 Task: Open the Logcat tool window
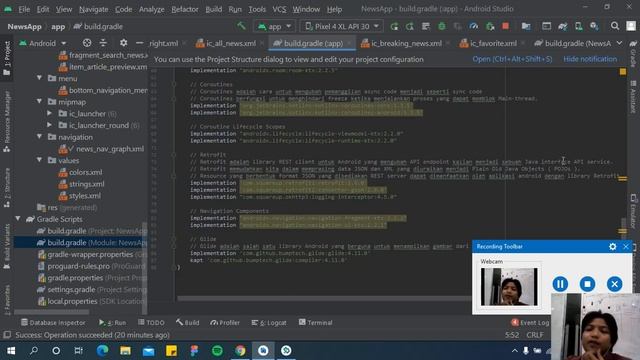269,322
